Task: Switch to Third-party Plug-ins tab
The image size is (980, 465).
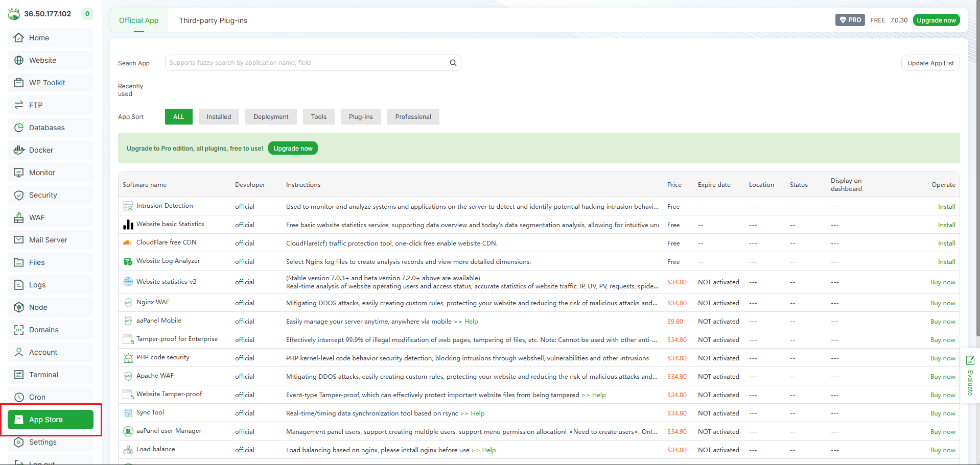Action: coord(213,20)
